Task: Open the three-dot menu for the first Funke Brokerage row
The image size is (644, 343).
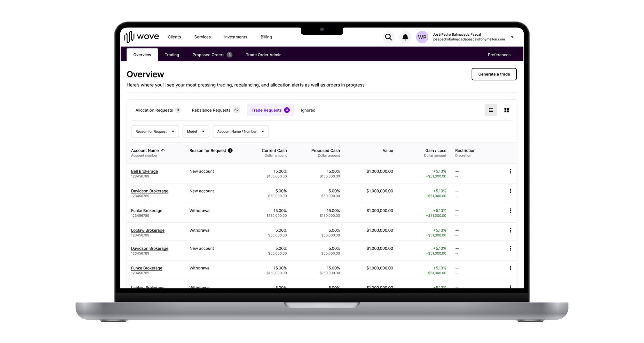Action: [x=510, y=210]
